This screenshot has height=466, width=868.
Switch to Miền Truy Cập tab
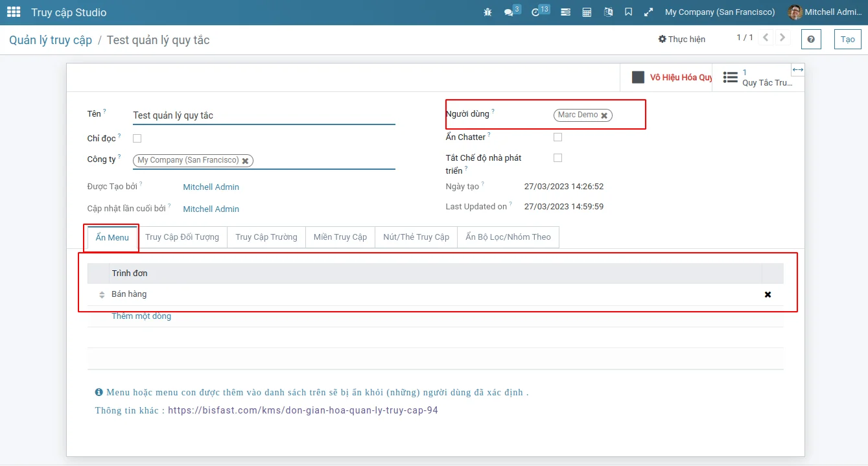click(340, 237)
